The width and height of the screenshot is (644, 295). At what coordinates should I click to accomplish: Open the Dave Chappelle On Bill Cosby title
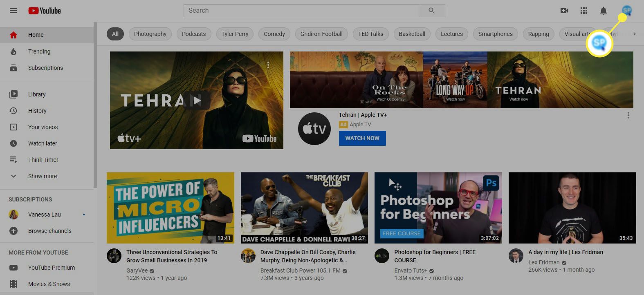308,256
